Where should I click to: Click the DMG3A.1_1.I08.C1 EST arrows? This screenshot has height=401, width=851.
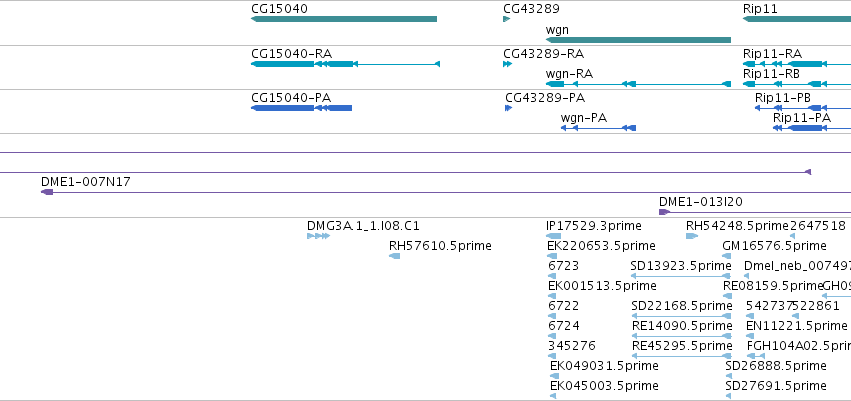(319, 236)
